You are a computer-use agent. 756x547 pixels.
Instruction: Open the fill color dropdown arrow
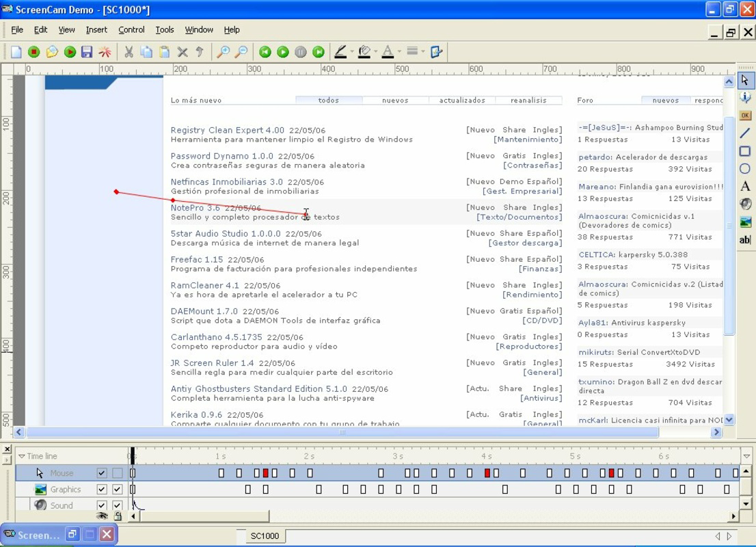375,51
